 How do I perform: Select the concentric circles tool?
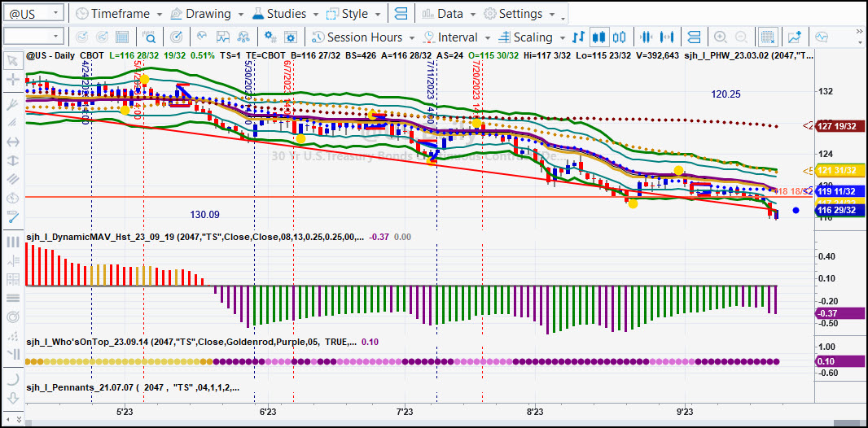(x=12, y=317)
